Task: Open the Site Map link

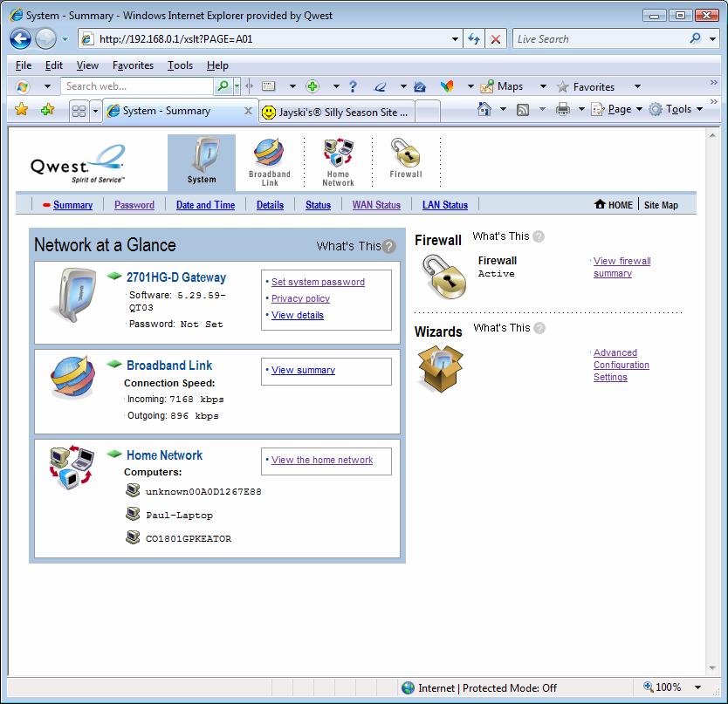Action: click(x=661, y=205)
